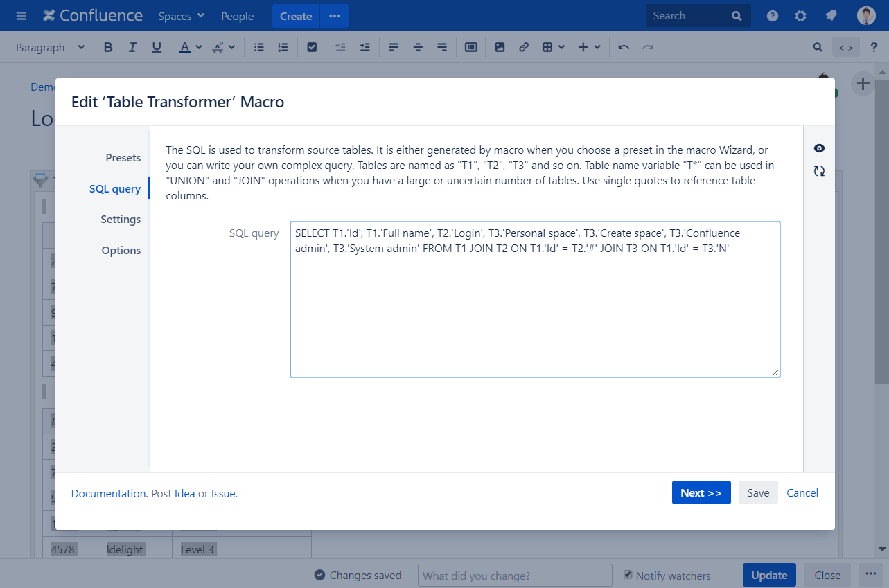The height and width of the screenshot is (588, 889).
Task: Apply italic formatting from the toolbar
Action: 132,47
